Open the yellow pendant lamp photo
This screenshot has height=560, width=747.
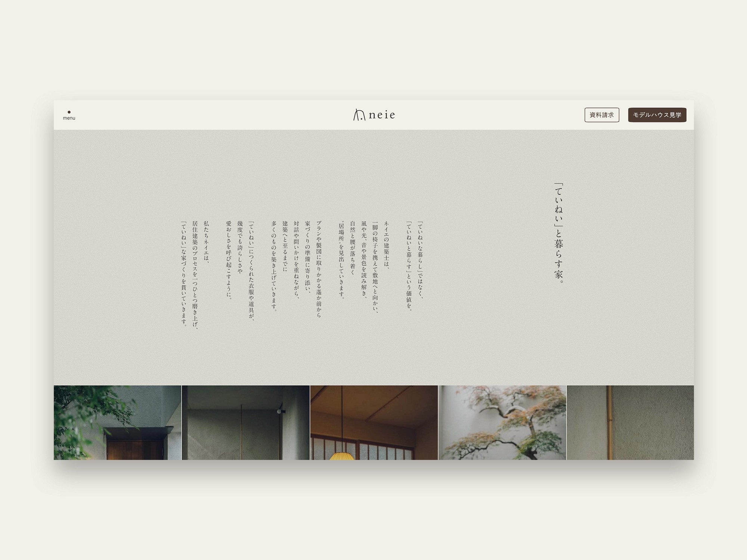pos(373,422)
